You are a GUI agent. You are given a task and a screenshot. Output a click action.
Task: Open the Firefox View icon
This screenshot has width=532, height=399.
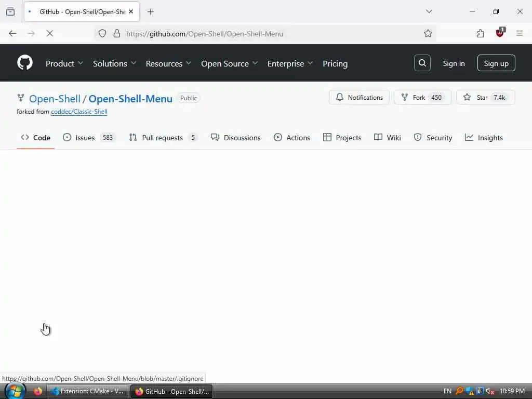point(10,11)
